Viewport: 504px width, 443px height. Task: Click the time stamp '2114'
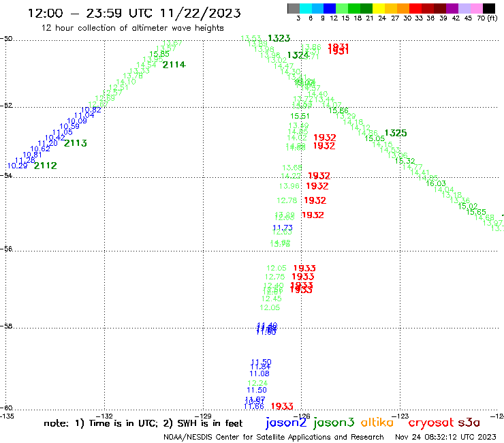pos(174,65)
